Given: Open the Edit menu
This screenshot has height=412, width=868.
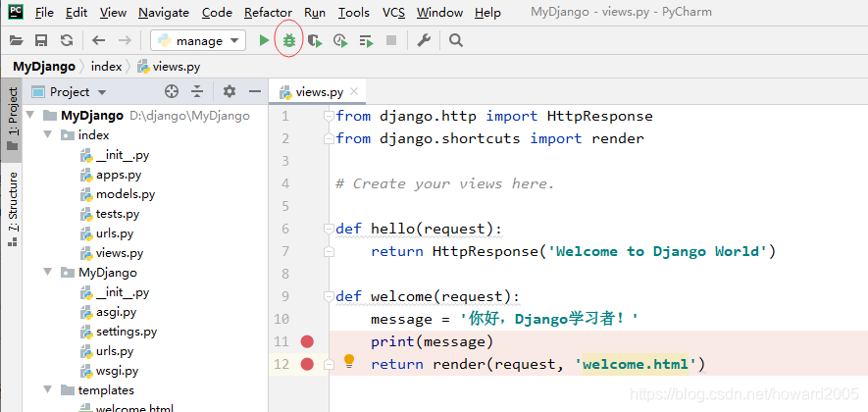Looking at the screenshot, I should 77,12.
